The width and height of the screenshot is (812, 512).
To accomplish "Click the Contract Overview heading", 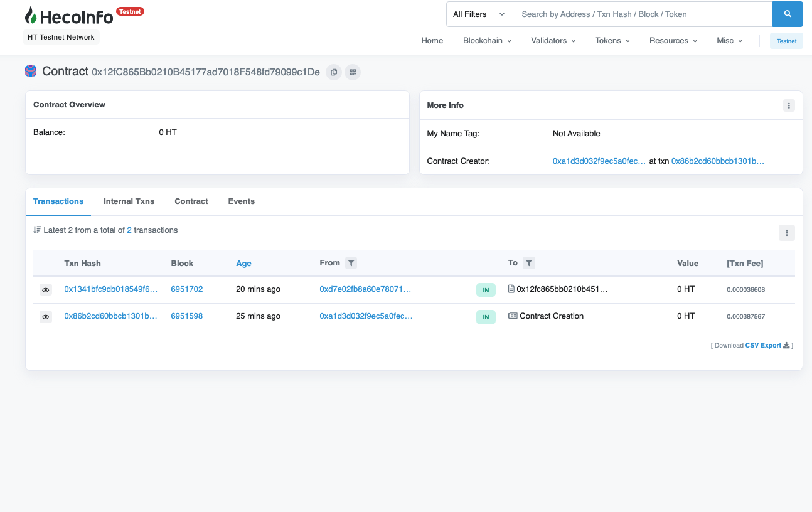I will (x=69, y=105).
